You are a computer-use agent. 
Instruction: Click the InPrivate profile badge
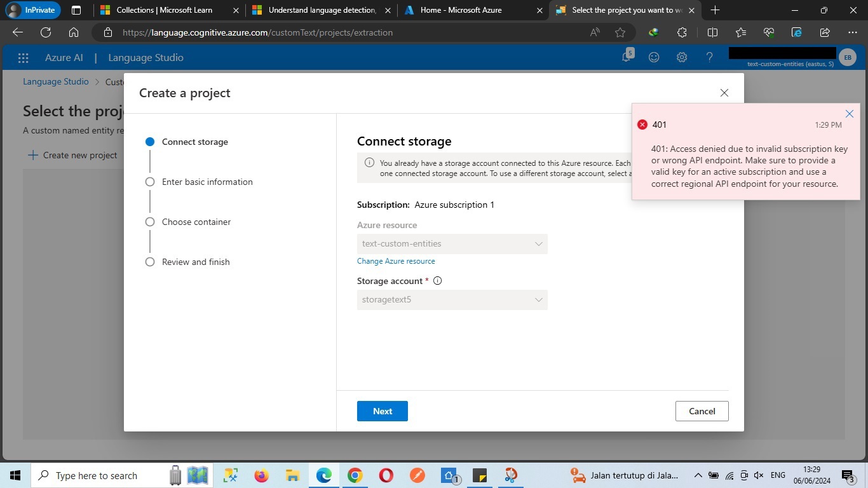click(32, 10)
